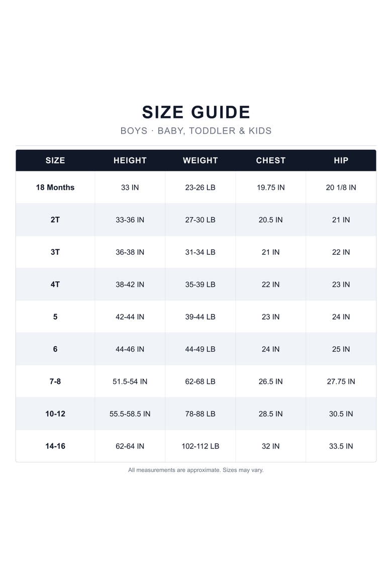Click the SIZE GUIDE title
392x588 pixels.
[196, 112]
